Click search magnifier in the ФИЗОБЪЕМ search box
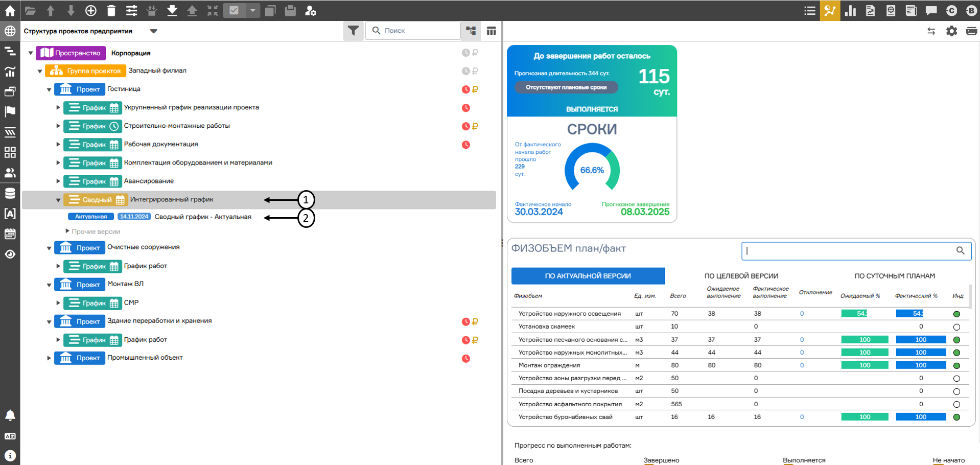The width and height of the screenshot is (980, 465). tap(960, 250)
